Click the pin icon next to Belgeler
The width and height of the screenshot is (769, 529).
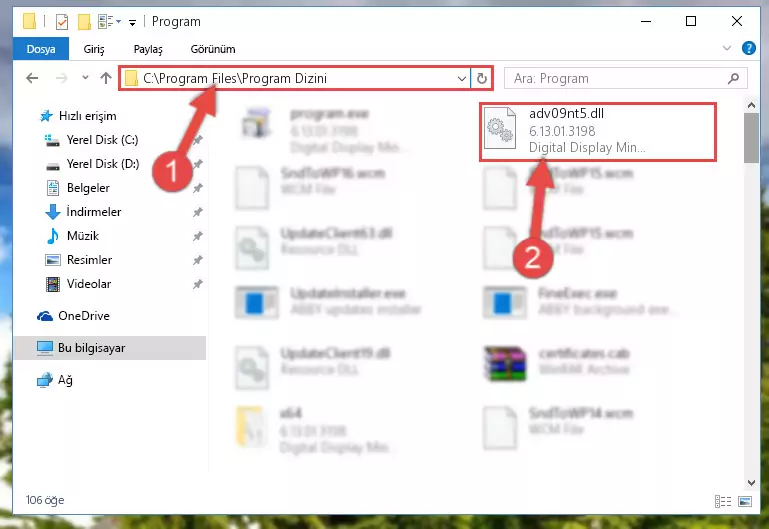coord(197,188)
